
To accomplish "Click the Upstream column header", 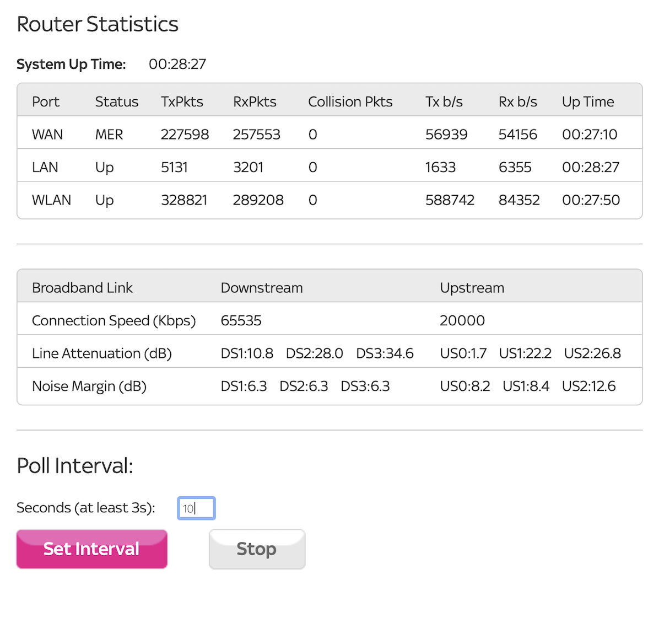I will [472, 288].
